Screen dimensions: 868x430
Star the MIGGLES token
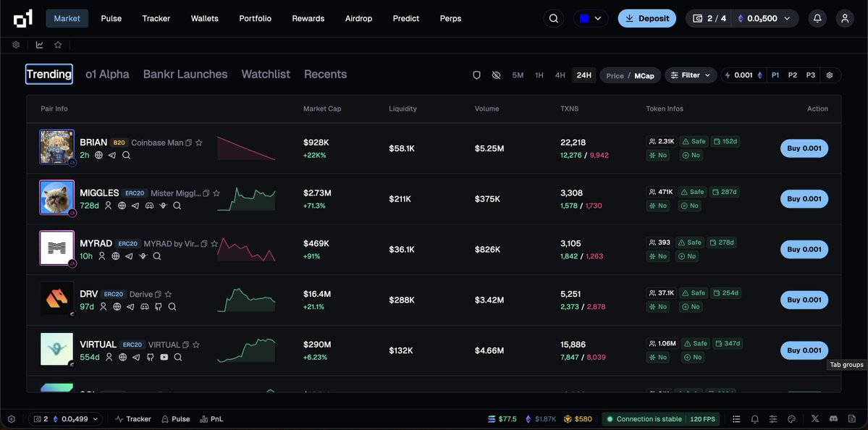click(216, 193)
